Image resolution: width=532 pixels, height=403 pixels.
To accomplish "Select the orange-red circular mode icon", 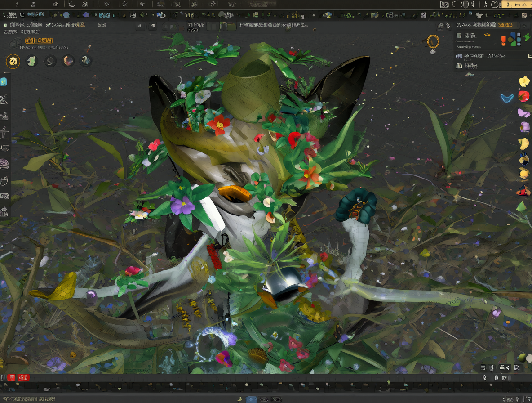I will (68, 61).
